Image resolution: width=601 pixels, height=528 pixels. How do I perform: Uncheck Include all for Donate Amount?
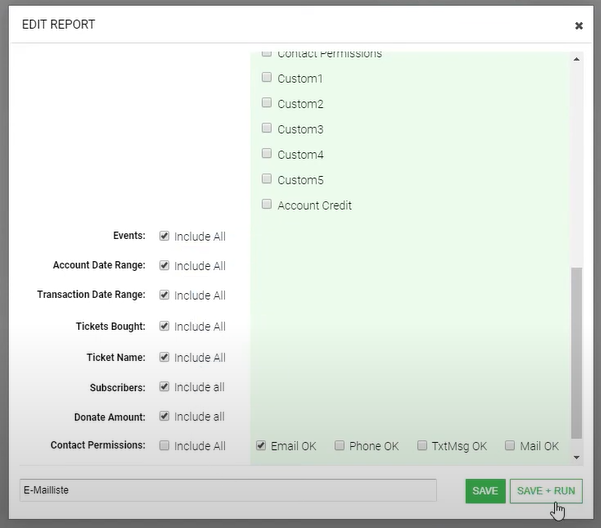point(164,416)
